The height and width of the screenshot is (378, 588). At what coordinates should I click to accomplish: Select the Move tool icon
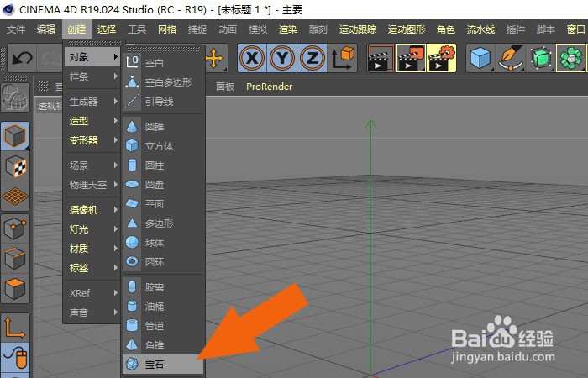[215, 58]
